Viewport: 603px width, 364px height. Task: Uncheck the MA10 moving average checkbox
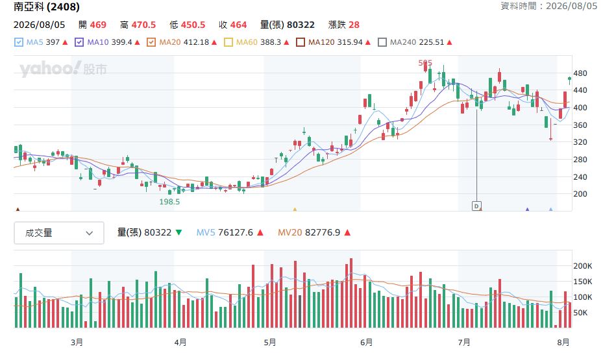click(x=79, y=42)
